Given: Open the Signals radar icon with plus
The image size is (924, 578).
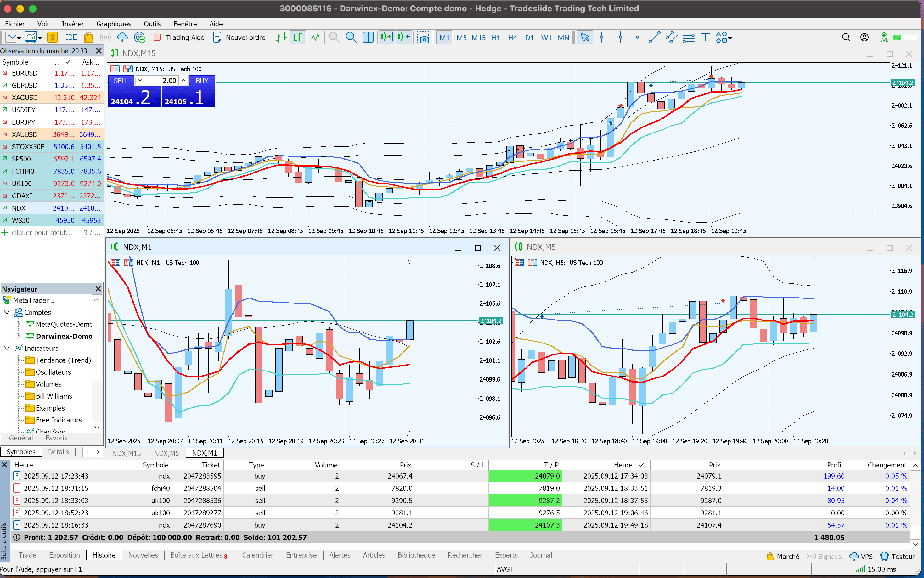Looking at the screenshot, I should coord(140,37).
